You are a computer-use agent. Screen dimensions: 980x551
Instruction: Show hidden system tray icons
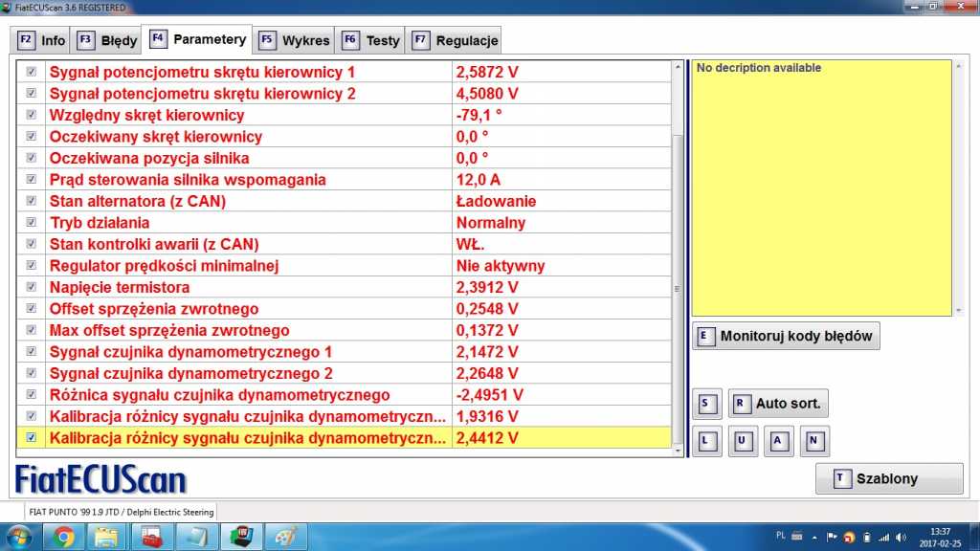(x=816, y=537)
